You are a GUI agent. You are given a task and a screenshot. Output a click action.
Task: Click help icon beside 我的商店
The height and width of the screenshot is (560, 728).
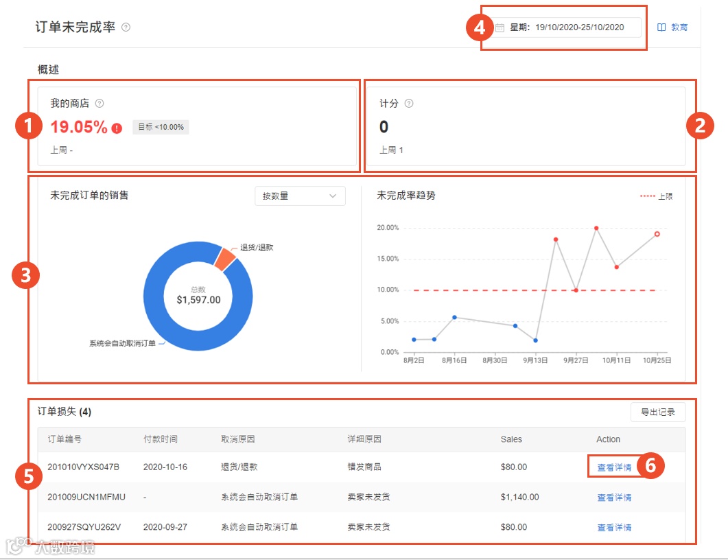tap(99, 104)
